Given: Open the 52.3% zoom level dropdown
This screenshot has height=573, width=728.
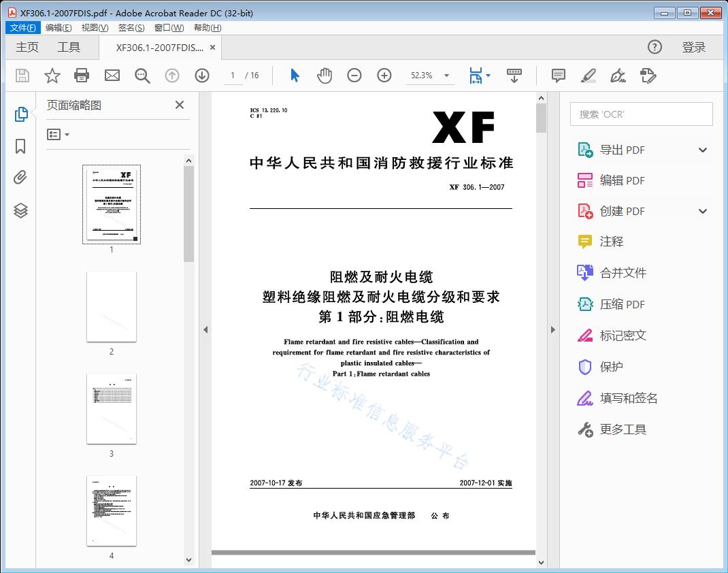Looking at the screenshot, I should 430,76.
